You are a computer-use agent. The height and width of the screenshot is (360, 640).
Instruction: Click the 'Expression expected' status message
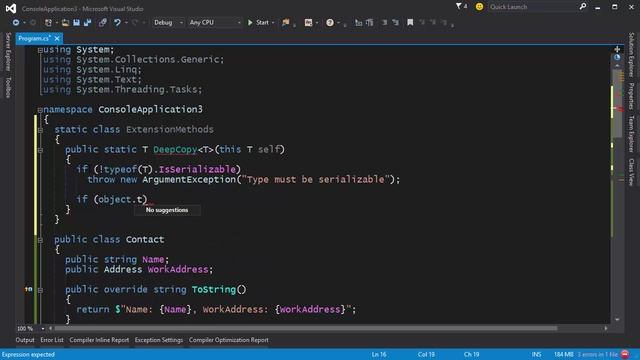tap(28, 354)
